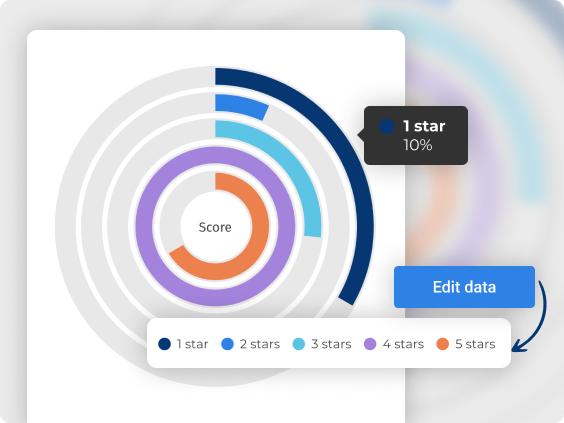Select the 3 stars legend dot

coord(299,344)
